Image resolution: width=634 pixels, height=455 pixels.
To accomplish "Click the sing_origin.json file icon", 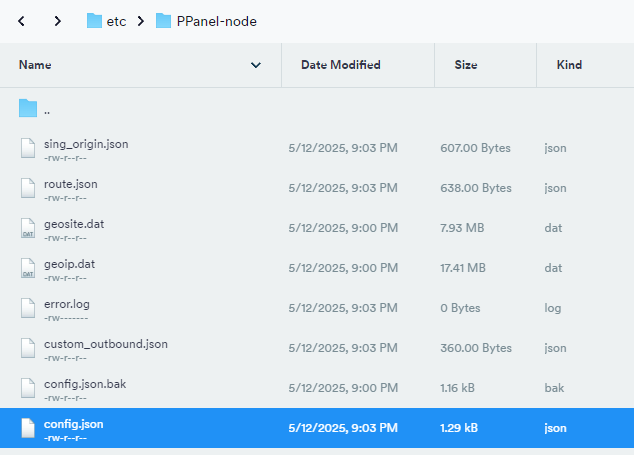I will point(28,148).
